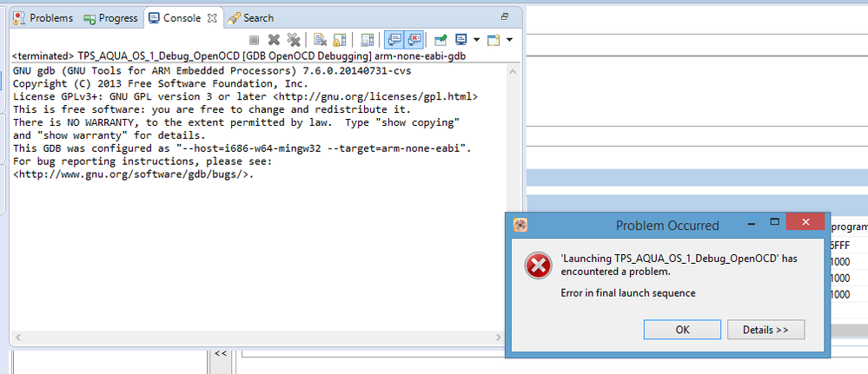Click OK in the Problem Occurred dialog
Screen dimensions: 868x374
click(x=683, y=330)
